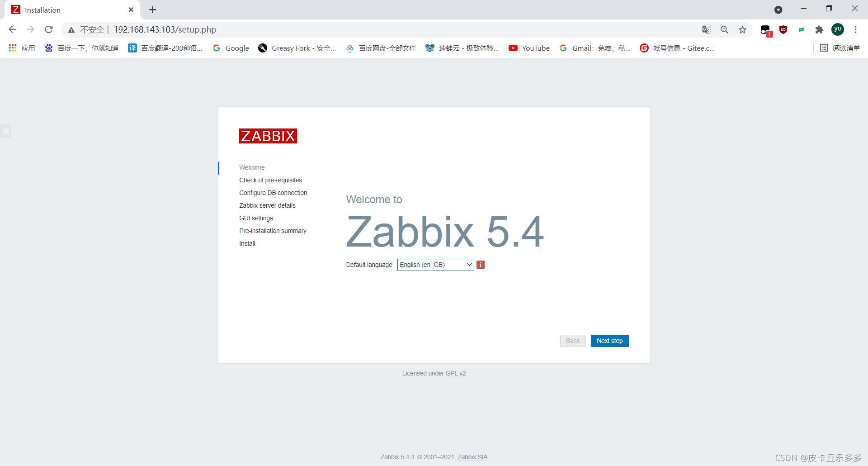Click the green extension icon

[801, 29]
